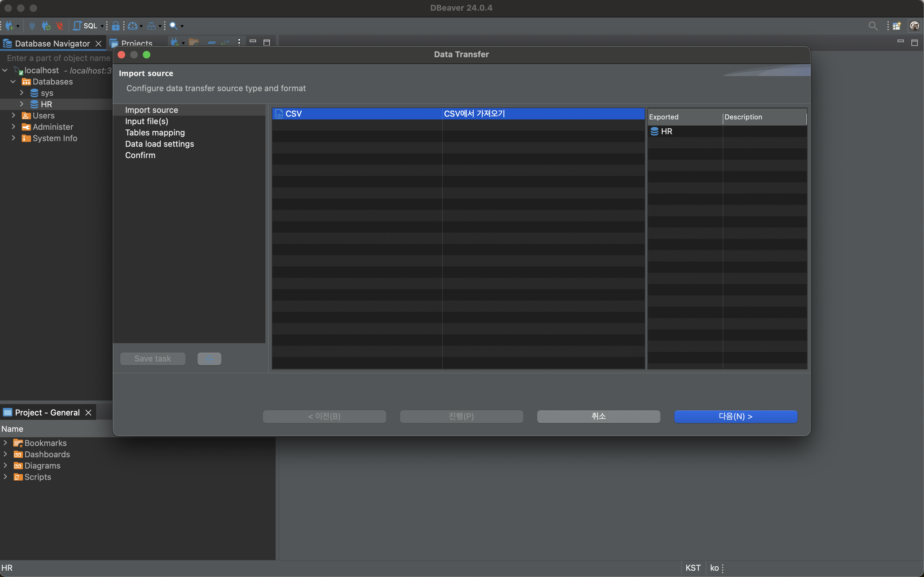This screenshot has height=577, width=924.
Task: Click the red Disconnect plug icon
Action: tap(59, 26)
